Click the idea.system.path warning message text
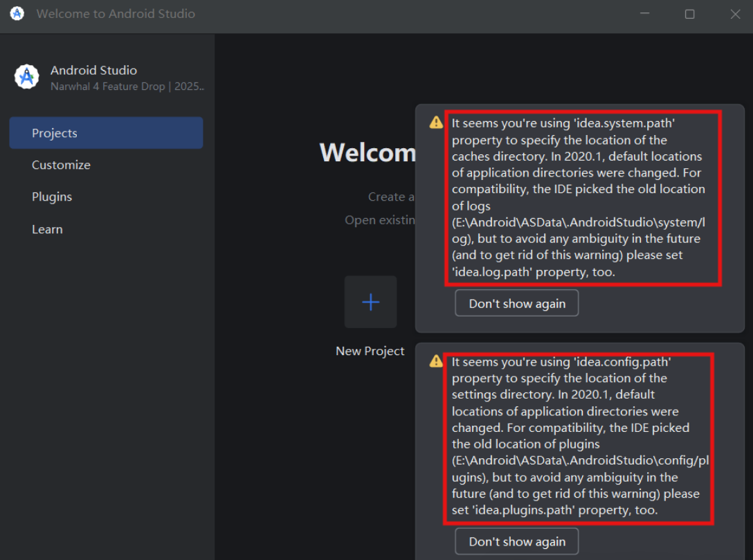The width and height of the screenshot is (753, 560). coord(578,197)
